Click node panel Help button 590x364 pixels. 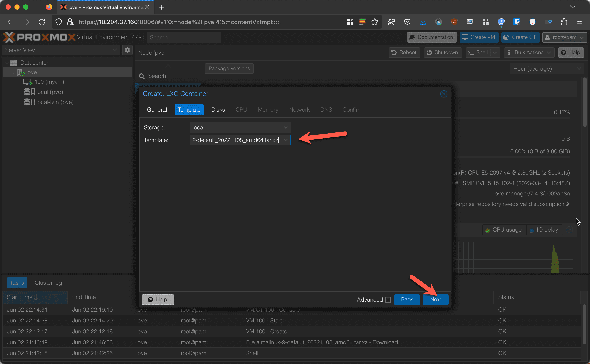[571, 52]
